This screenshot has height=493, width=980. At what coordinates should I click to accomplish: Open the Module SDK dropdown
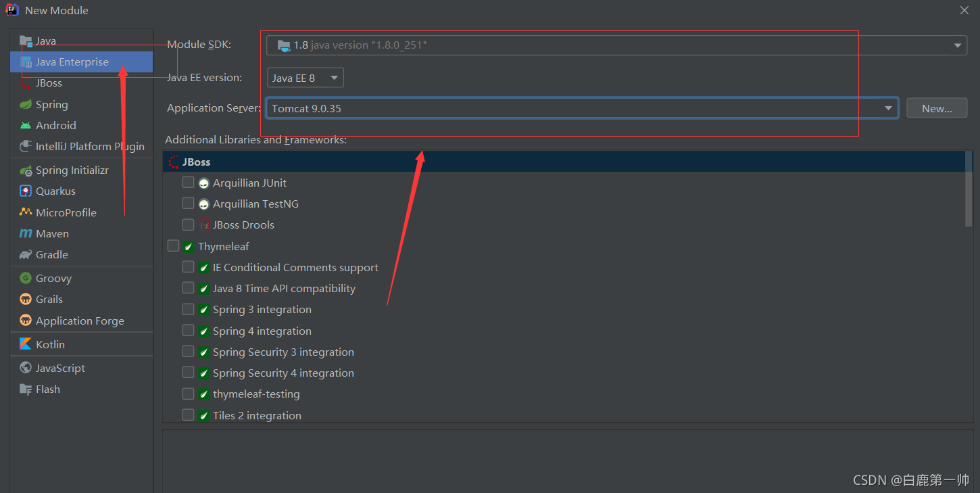tap(617, 45)
